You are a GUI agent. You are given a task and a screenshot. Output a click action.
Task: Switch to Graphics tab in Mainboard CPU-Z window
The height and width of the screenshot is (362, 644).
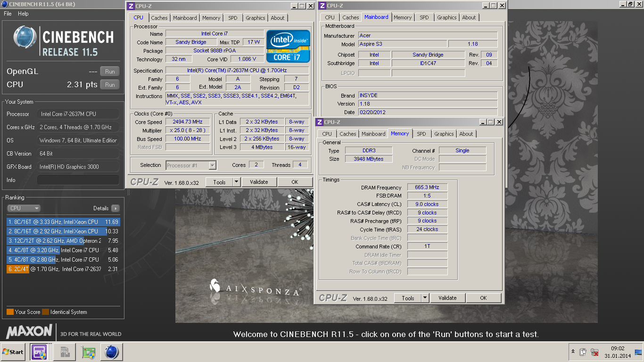tap(447, 17)
